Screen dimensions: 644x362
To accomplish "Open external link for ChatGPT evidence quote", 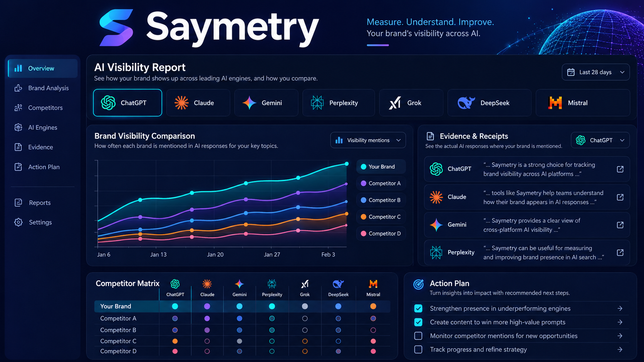I will pyautogui.click(x=620, y=169).
